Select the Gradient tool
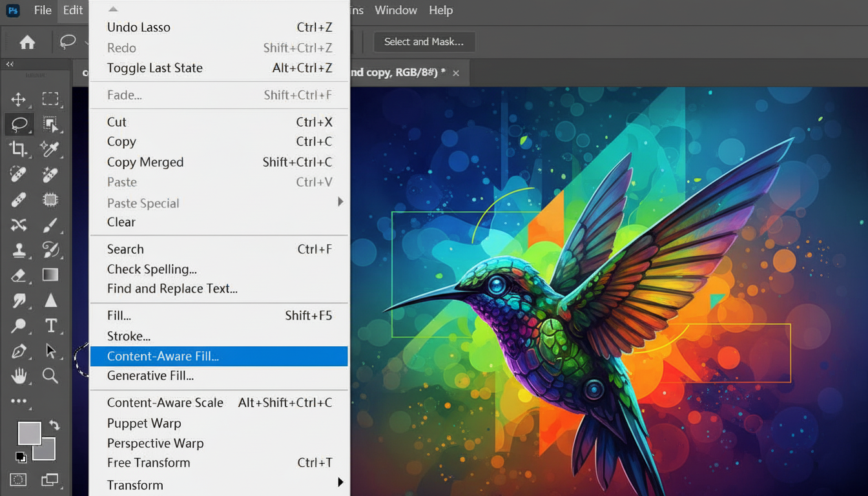 tap(50, 275)
